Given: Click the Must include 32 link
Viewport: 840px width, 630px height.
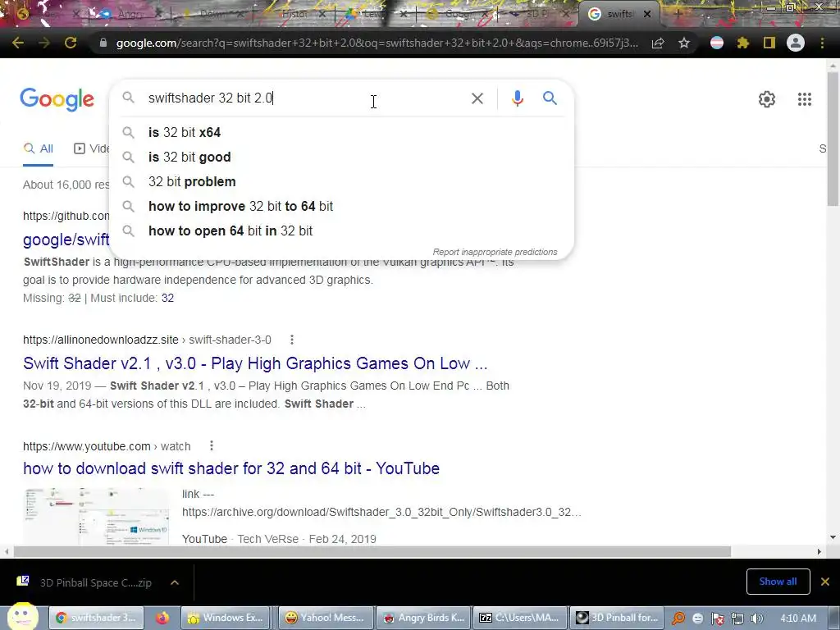Looking at the screenshot, I should click(167, 298).
